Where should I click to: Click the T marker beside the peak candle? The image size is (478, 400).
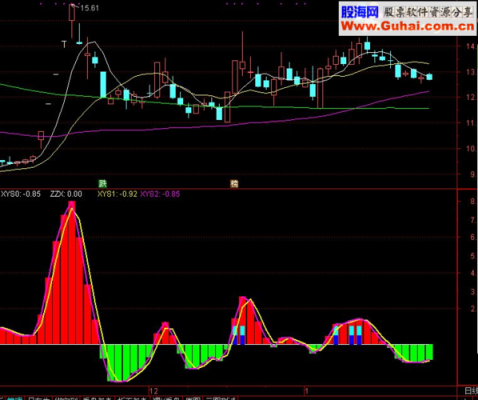coord(64,44)
